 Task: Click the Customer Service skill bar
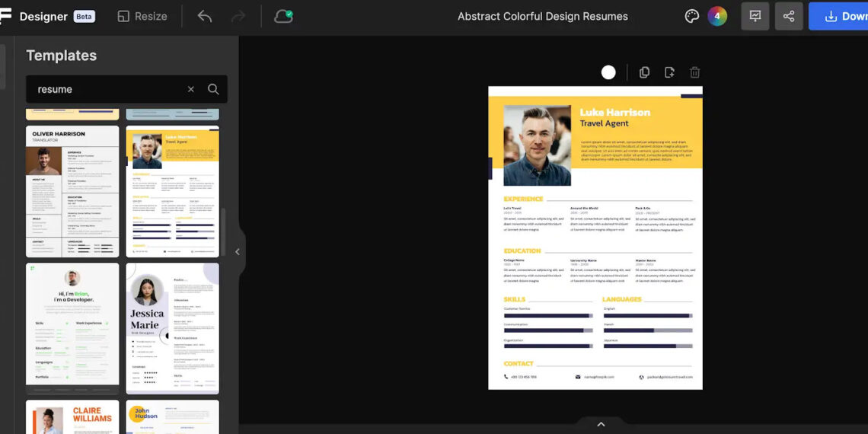[x=548, y=315]
